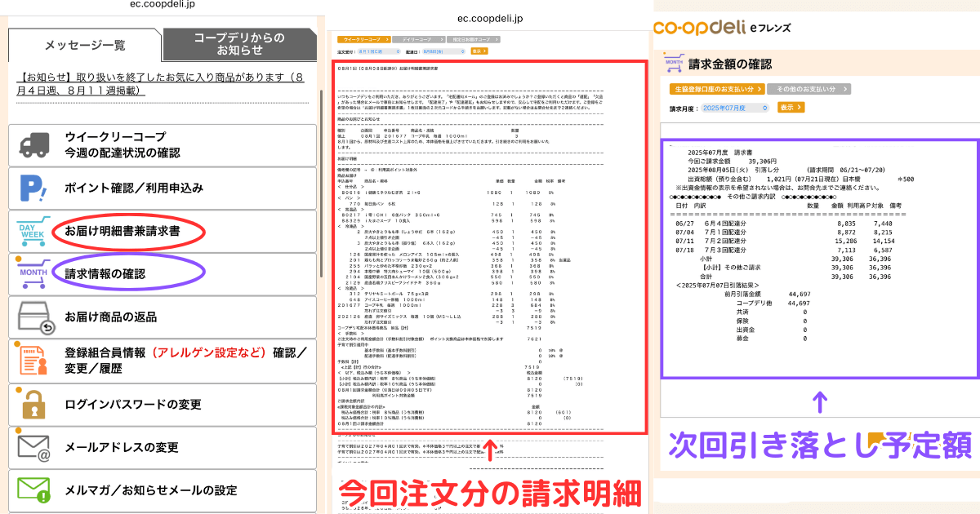Click 表示 button in billing page
This screenshot has height=514, width=980.
point(791,107)
